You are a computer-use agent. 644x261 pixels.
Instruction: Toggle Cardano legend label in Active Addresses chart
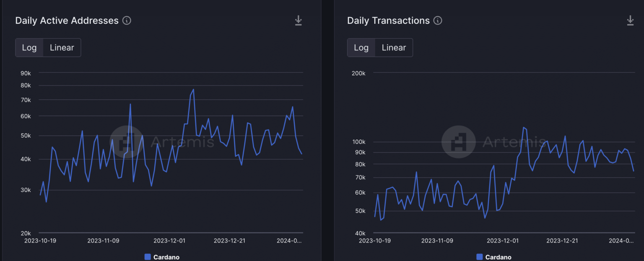(166, 257)
